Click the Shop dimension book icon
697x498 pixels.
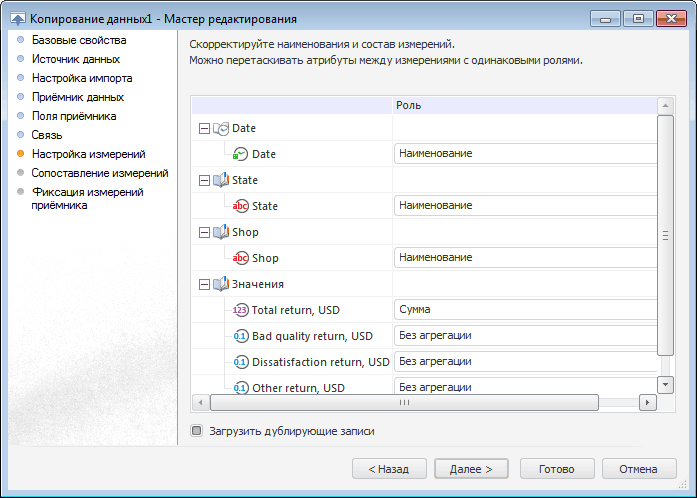pos(221,232)
